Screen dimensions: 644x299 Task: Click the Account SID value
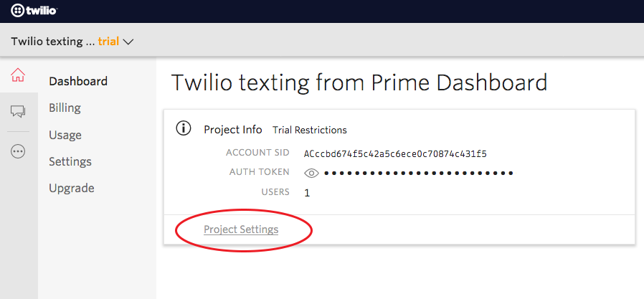click(x=395, y=153)
